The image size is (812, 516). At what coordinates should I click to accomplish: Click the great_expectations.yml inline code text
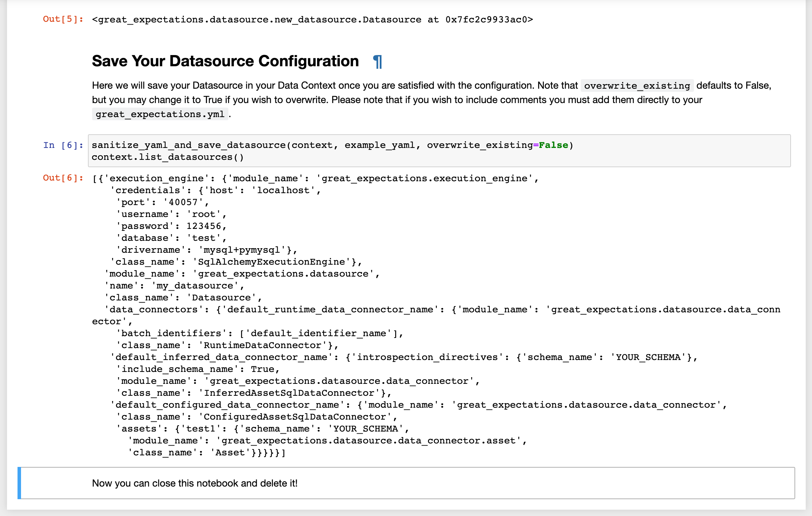pyautogui.click(x=160, y=114)
